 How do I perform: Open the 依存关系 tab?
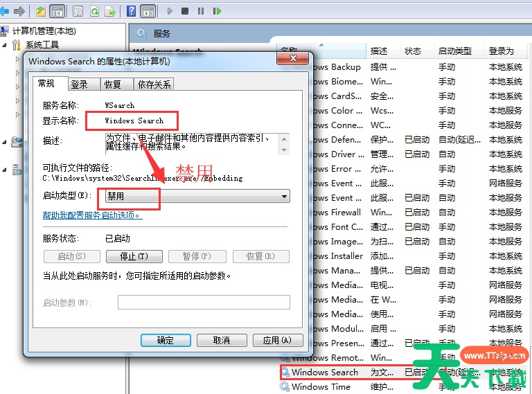click(154, 84)
